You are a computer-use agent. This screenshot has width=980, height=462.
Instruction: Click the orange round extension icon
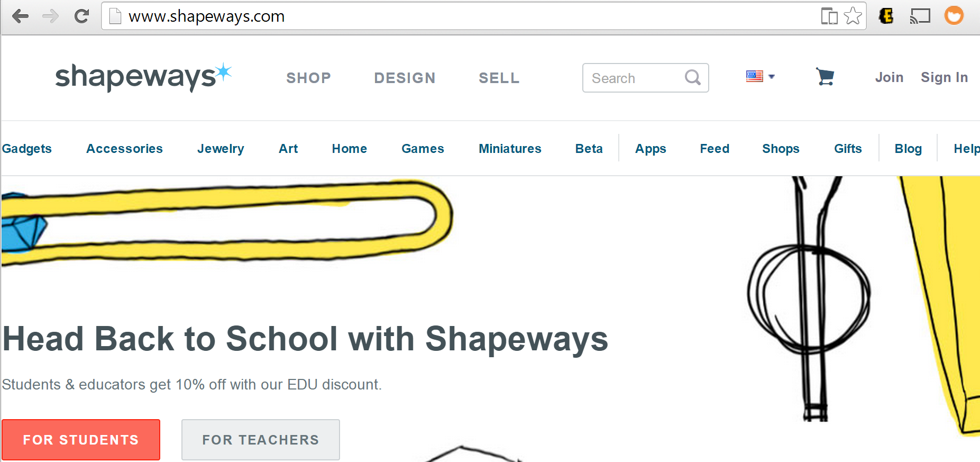[x=954, y=16]
